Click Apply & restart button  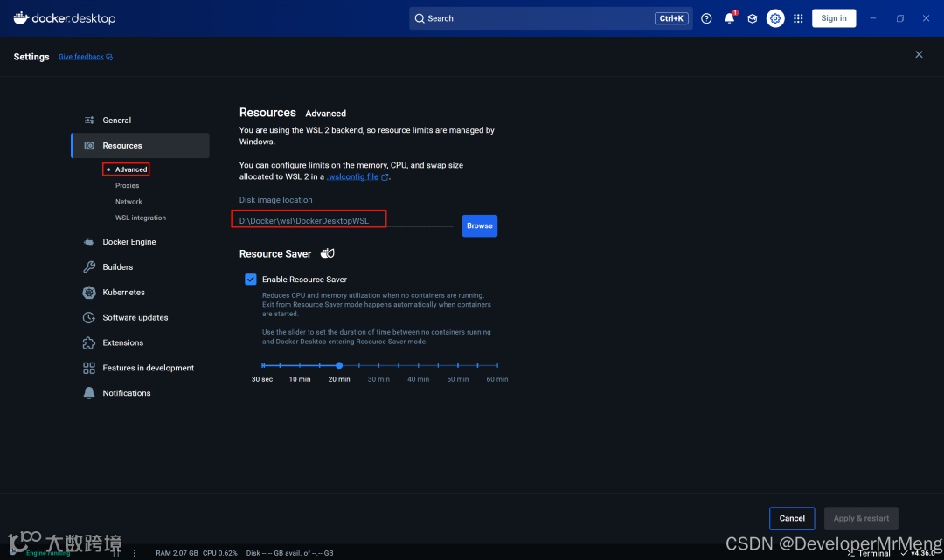pos(861,518)
